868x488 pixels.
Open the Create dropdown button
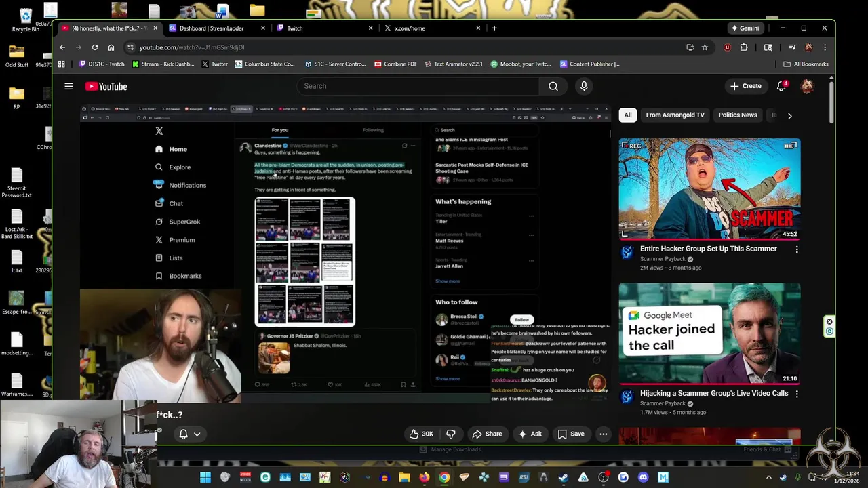[x=745, y=86]
